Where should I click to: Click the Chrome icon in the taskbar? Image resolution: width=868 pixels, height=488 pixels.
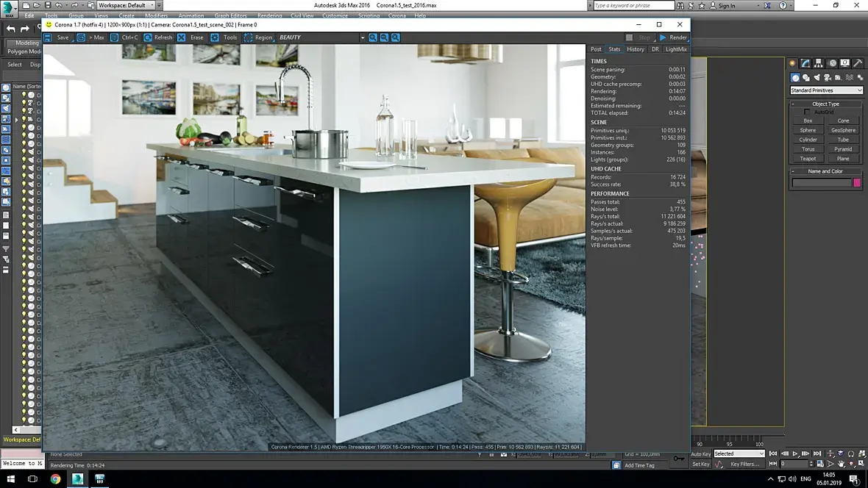[x=55, y=479]
